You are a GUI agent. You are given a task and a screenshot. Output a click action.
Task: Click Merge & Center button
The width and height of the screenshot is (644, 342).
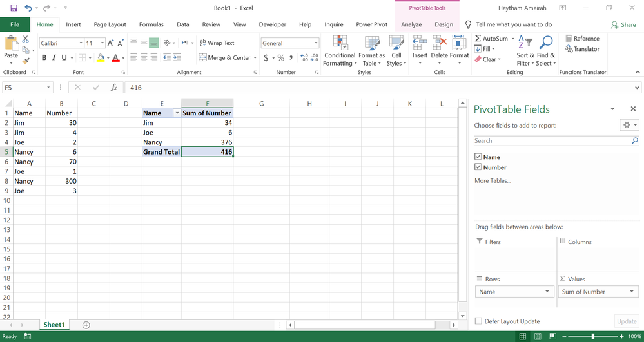coord(225,58)
